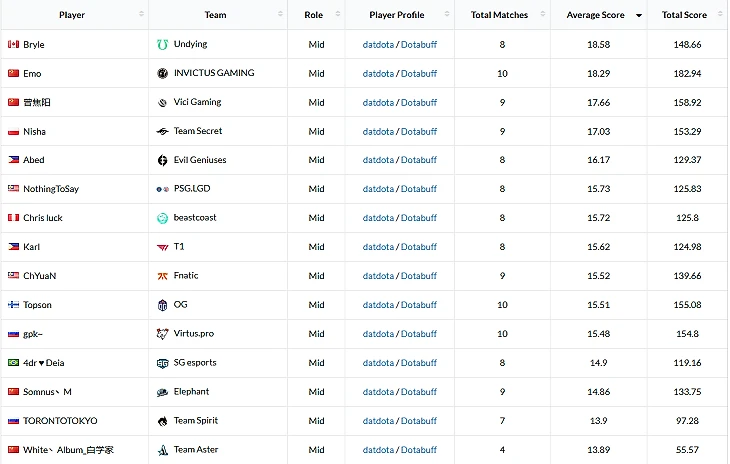Click the Virtus.pro logo icon
Screen dimensions: 730x464
click(x=163, y=334)
